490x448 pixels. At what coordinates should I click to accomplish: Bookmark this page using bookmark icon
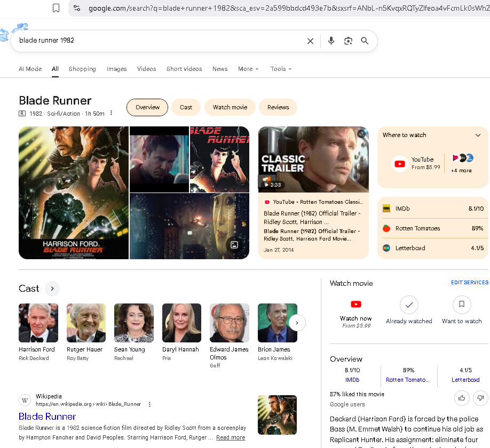56,8
